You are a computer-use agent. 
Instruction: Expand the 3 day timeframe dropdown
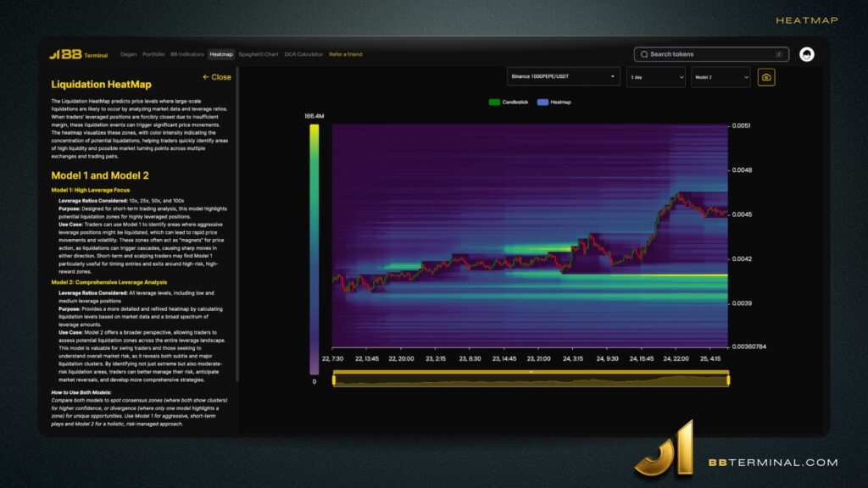(x=655, y=77)
